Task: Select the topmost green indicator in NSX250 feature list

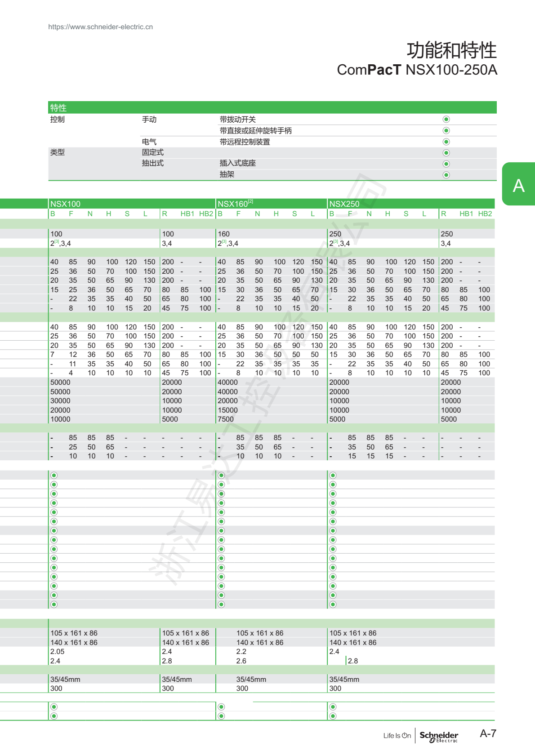Action: (333, 475)
